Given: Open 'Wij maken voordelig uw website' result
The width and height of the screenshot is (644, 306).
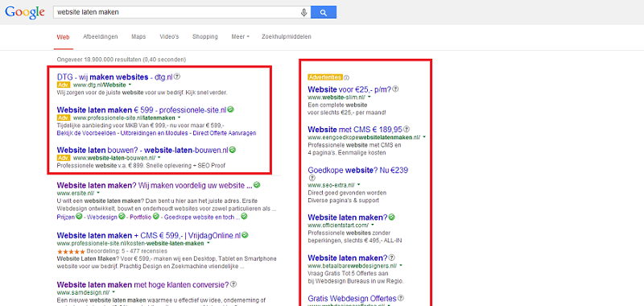Looking at the screenshot, I should coord(155,185).
